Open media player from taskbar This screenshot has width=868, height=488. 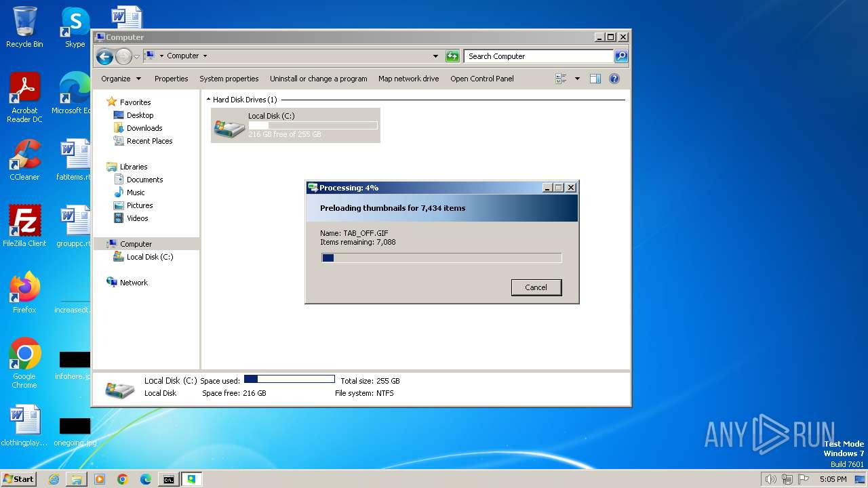pos(100,479)
